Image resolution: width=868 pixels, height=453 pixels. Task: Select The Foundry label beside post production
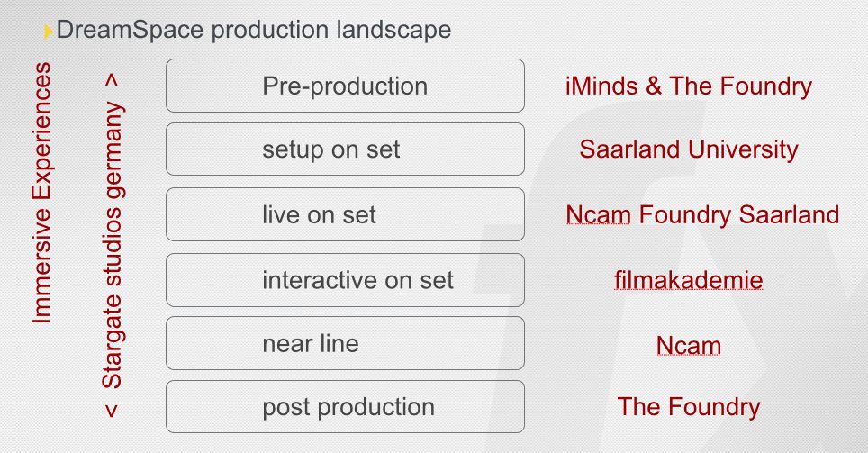[688, 407]
